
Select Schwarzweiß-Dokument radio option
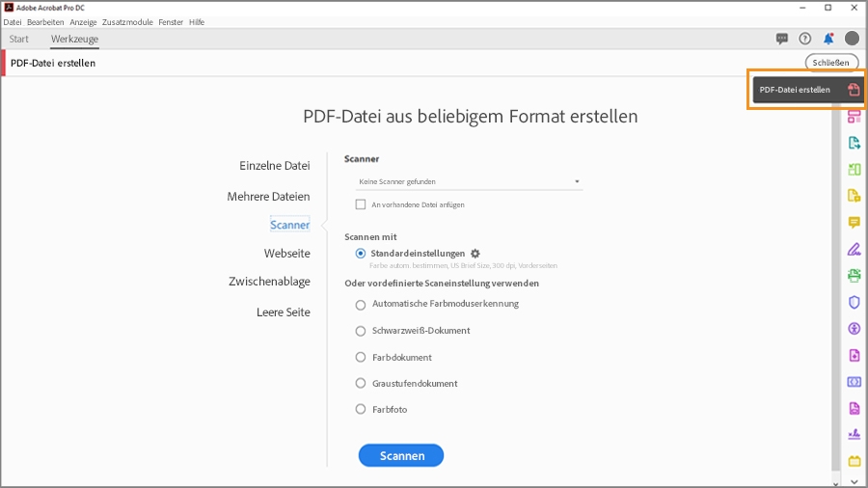(x=361, y=331)
